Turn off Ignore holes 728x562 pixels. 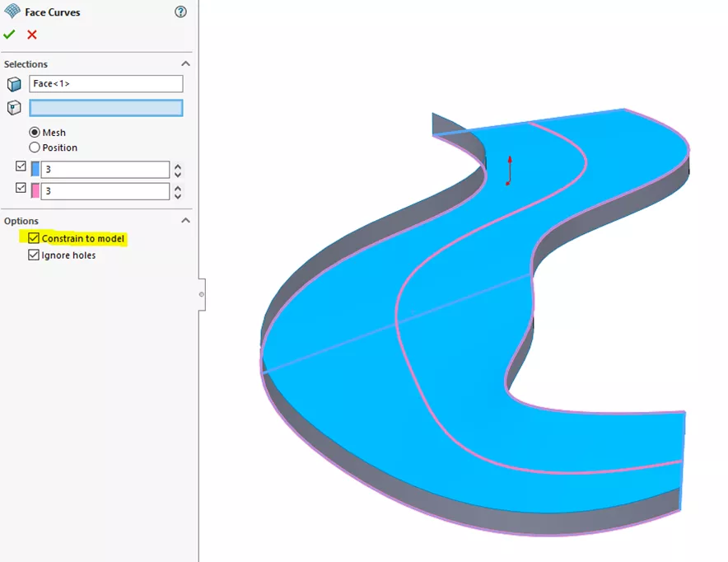click(x=34, y=255)
